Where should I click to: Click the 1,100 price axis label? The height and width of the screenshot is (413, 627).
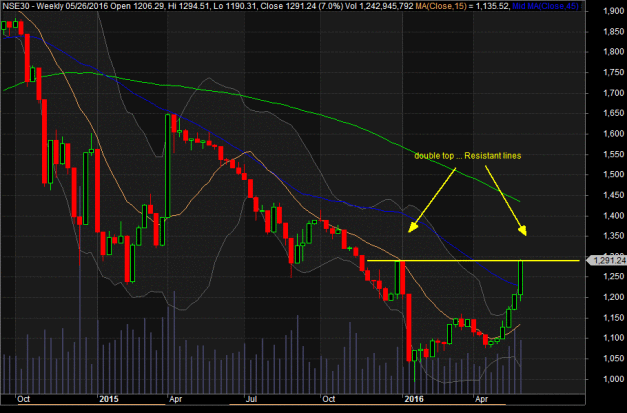pyautogui.click(x=613, y=338)
